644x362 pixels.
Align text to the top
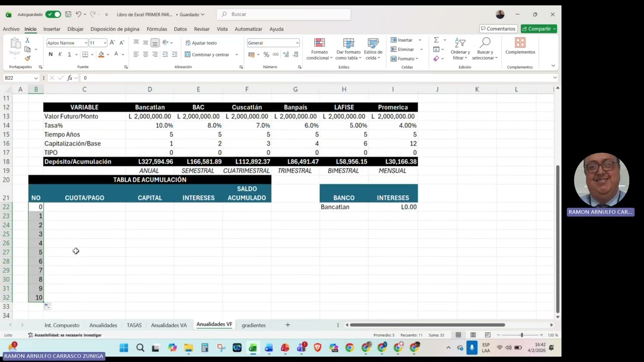coord(136,43)
